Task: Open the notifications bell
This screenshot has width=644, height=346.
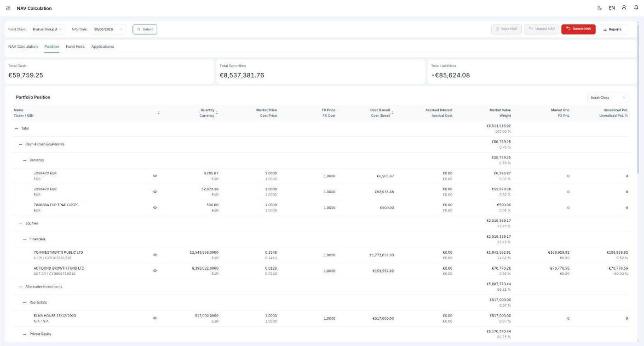Action: (636, 8)
